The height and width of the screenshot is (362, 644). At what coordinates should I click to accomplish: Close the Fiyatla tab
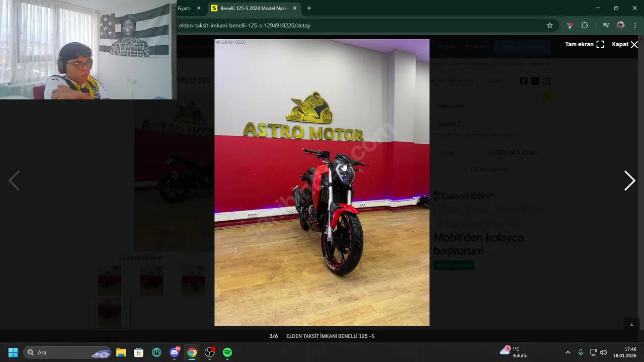[x=199, y=8]
